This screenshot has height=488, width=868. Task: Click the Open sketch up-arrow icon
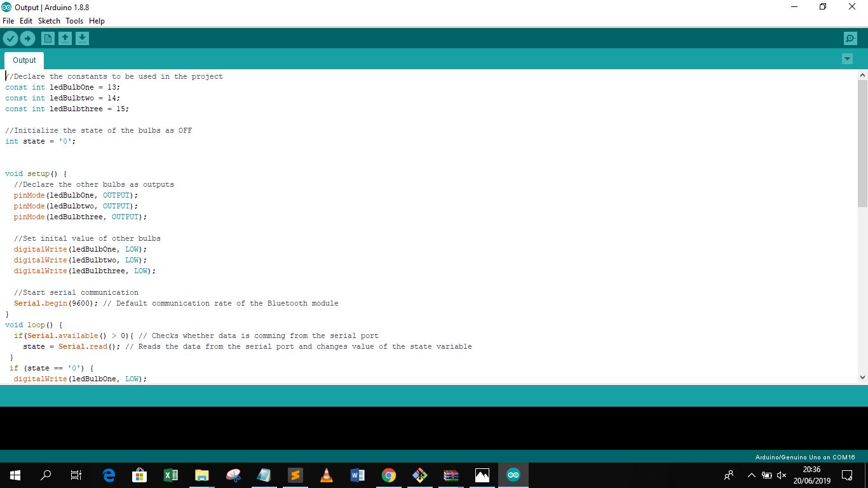(x=65, y=39)
